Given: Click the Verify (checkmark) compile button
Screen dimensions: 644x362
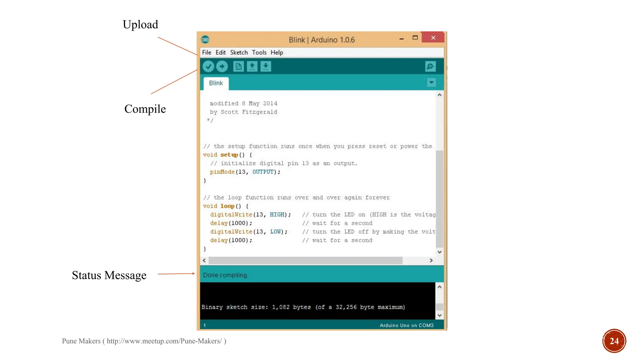Looking at the screenshot, I should click(208, 66).
